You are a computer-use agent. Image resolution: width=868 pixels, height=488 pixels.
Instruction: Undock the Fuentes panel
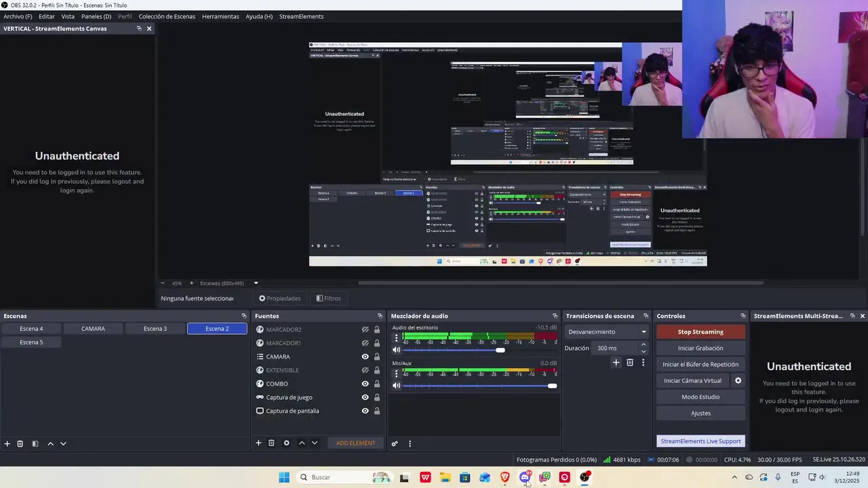click(380, 316)
